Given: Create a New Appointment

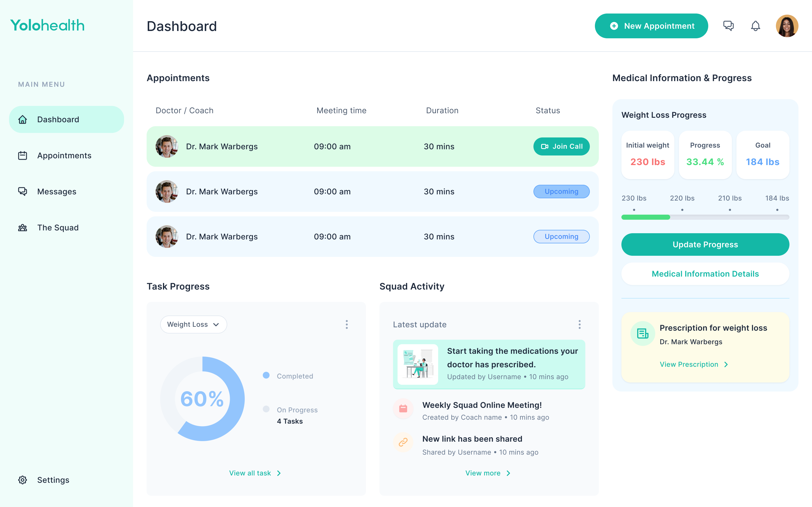Looking at the screenshot, I should (651, 26).
